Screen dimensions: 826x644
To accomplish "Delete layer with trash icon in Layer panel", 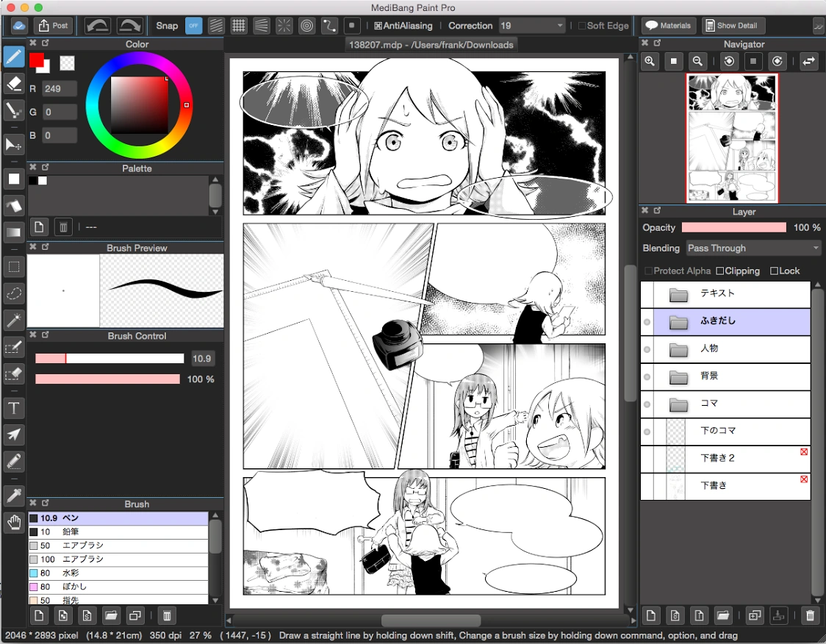I will coord(810,615).
